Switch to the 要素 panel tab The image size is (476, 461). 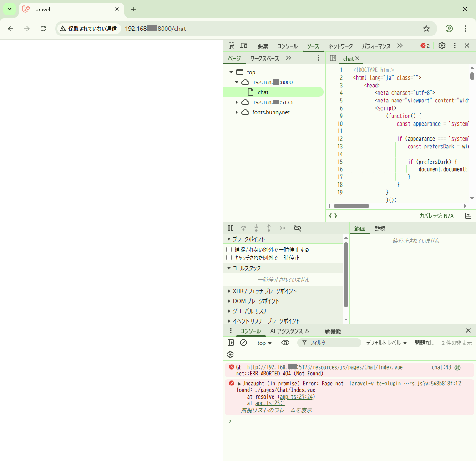[263, 46]
